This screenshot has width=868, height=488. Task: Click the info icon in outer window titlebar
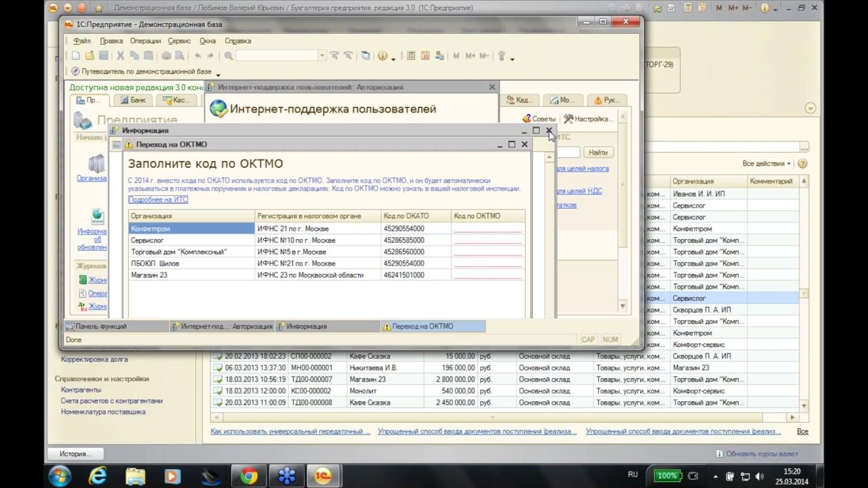pos(765,7)
